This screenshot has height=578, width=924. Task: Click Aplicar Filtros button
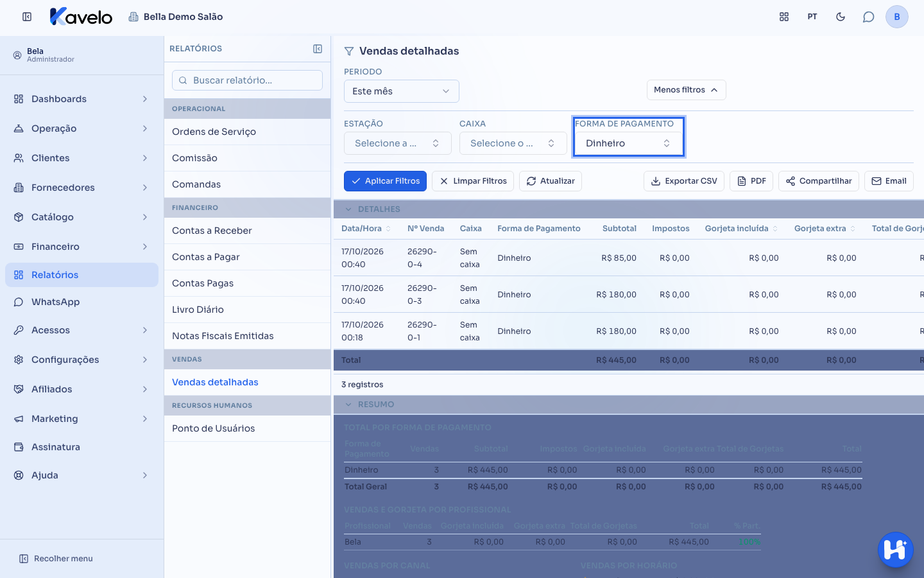click(386, 181)
